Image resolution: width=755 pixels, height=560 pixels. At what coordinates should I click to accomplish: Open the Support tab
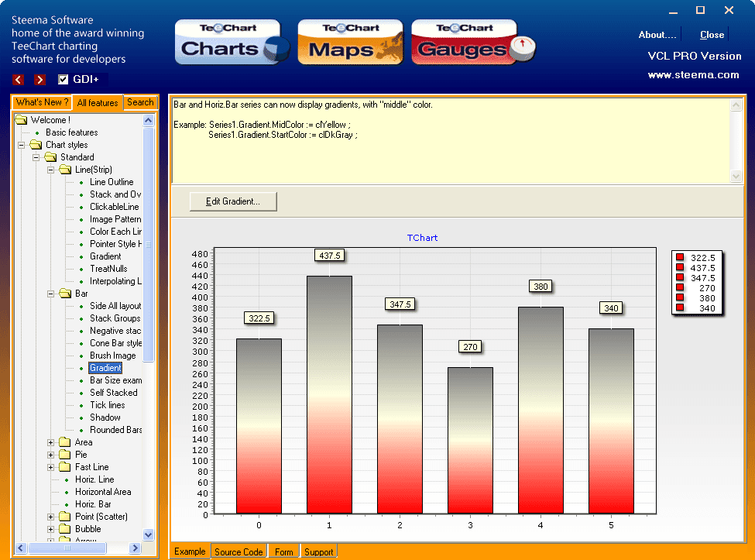pos(318,551)
